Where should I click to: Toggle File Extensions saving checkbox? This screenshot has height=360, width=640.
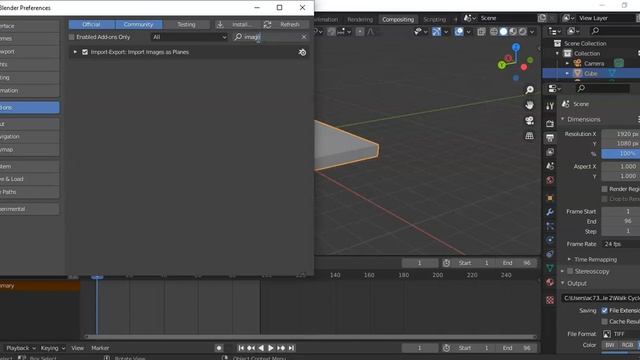604,311
